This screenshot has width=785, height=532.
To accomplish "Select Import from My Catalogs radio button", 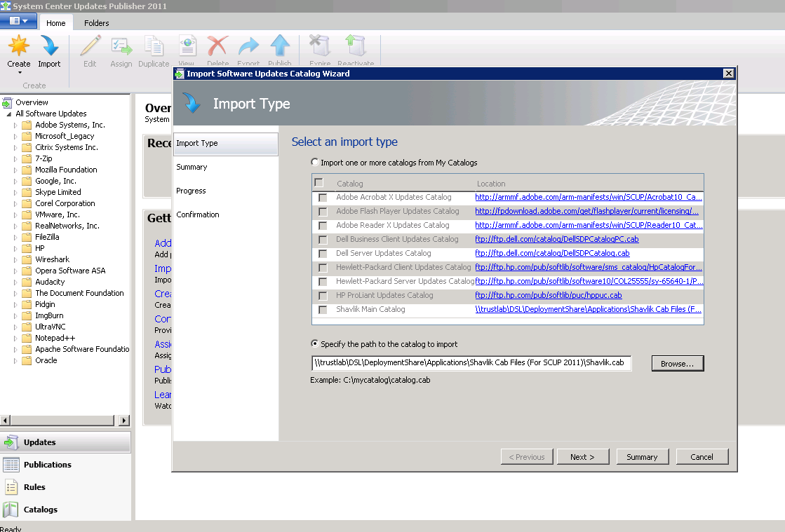I will click(x=314, y=162).
